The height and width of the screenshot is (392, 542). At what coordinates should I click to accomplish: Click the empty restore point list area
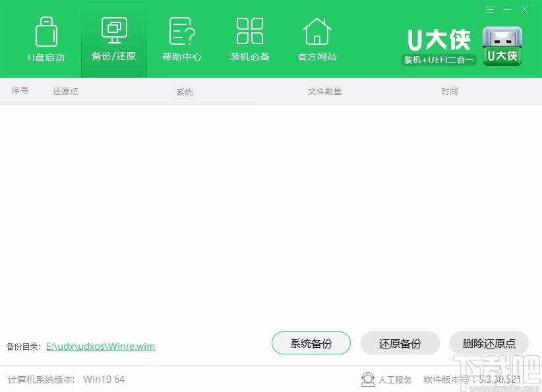[x=271, y=211]
